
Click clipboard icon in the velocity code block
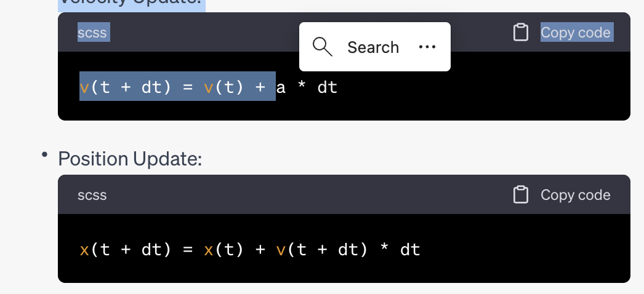tap(521, 33)
